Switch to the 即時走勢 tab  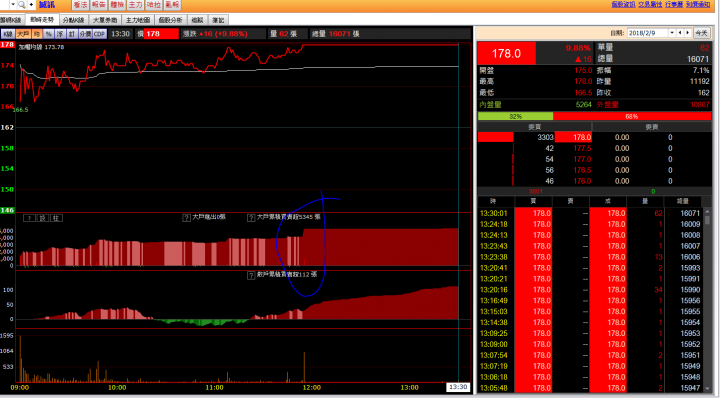pos(42,20)
